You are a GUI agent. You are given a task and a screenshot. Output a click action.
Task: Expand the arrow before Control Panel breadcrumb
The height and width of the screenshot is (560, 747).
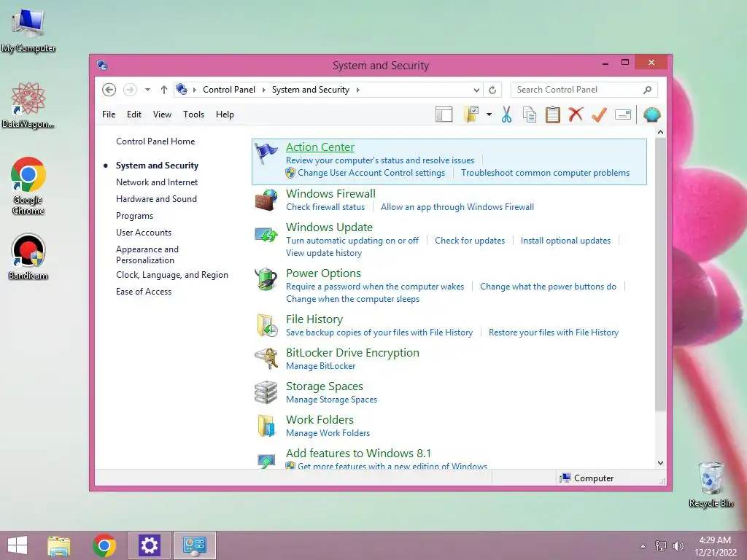194,90
